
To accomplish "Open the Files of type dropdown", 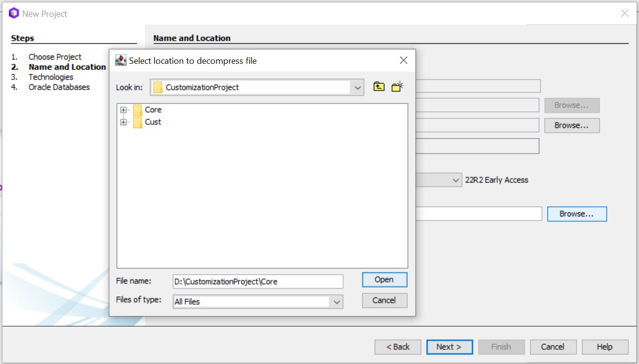I will pos(337,302).
